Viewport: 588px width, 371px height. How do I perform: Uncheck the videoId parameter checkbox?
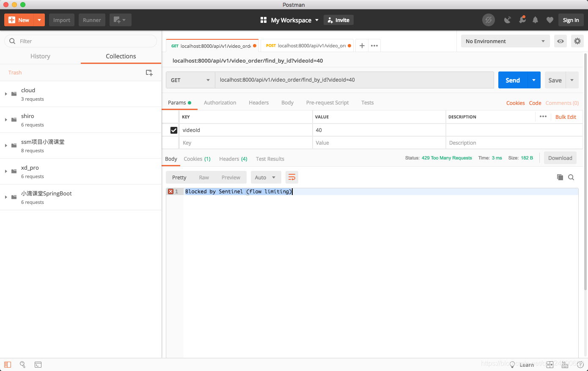[173, 130]
